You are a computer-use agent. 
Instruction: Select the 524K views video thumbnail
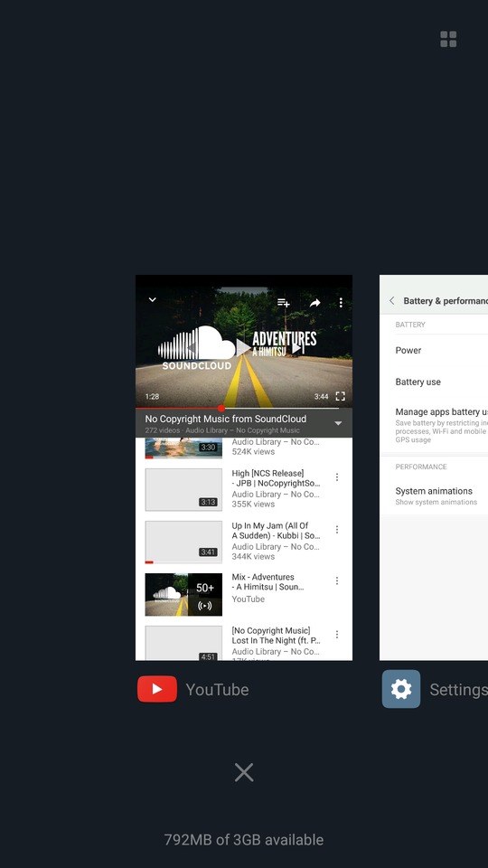[183, 448]
